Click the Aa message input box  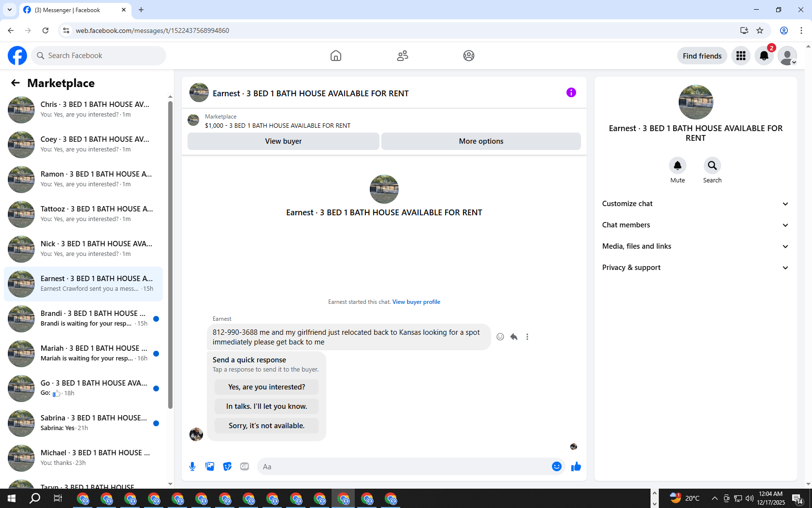(404, 466)
